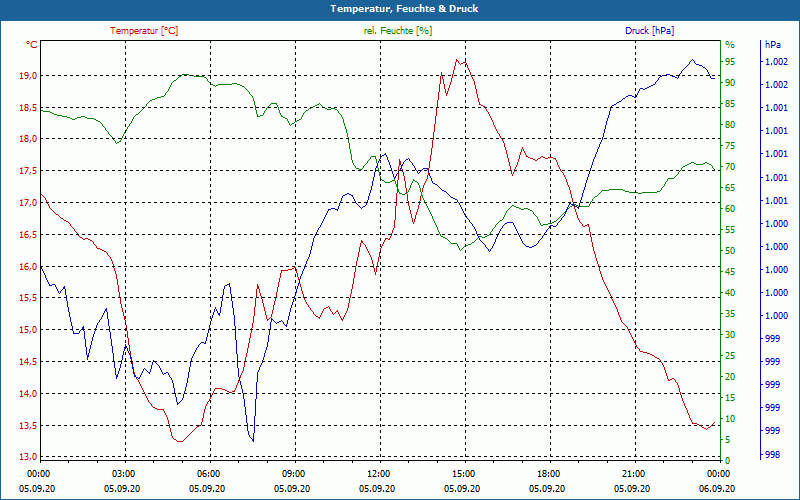Viewport: 800px width, 500px height.
Task: Click the green '10' humidity axis value
Action: tap(730, 419)
